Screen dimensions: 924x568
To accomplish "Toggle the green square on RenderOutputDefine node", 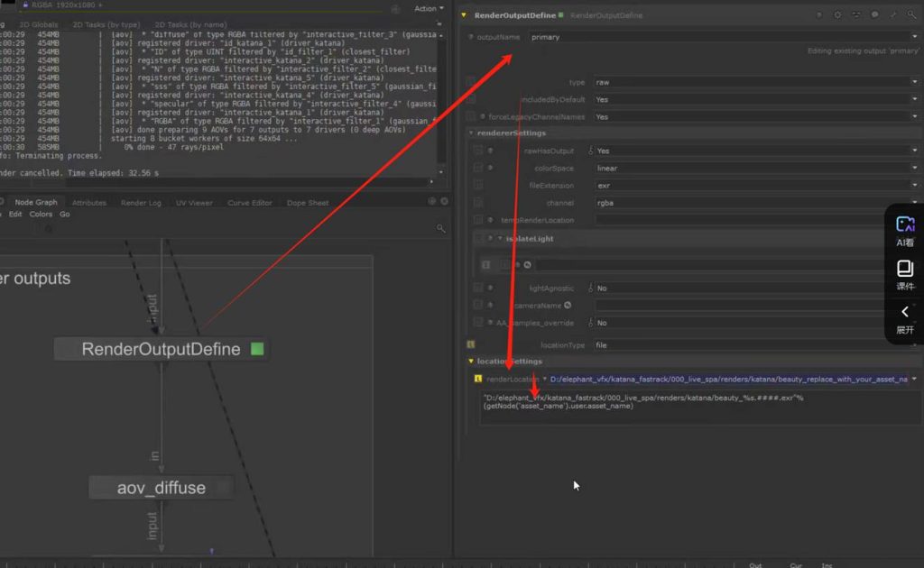I will [x=257, y=349].
